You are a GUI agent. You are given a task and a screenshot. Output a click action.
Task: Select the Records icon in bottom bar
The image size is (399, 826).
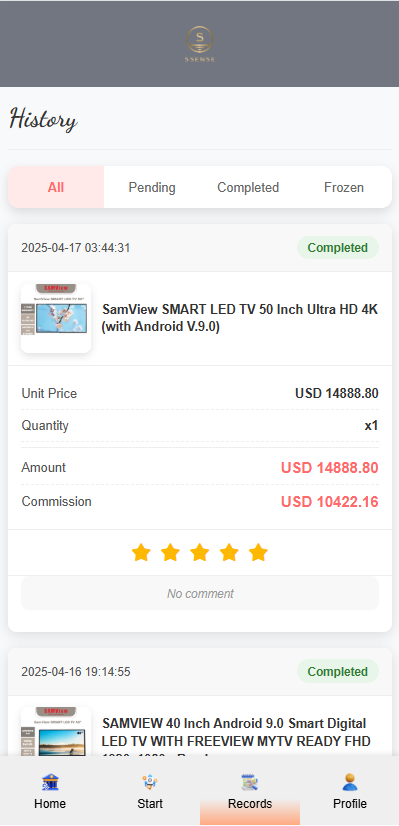[250, 782]
